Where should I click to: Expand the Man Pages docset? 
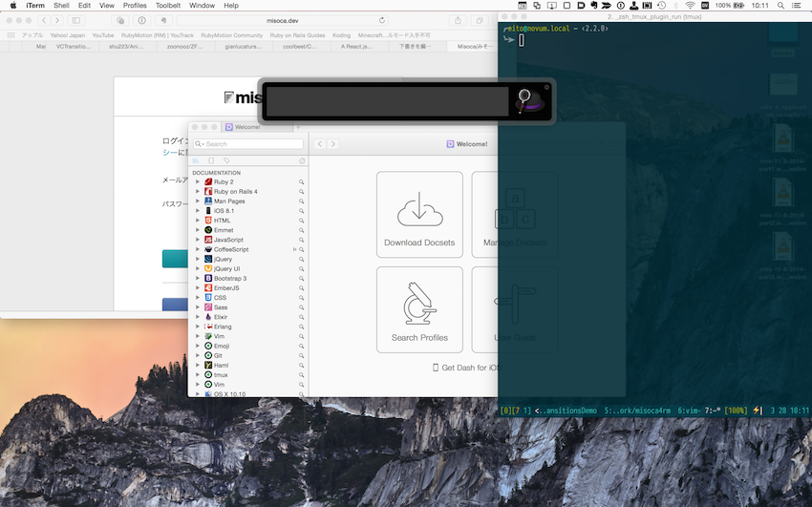click(198, 201)
